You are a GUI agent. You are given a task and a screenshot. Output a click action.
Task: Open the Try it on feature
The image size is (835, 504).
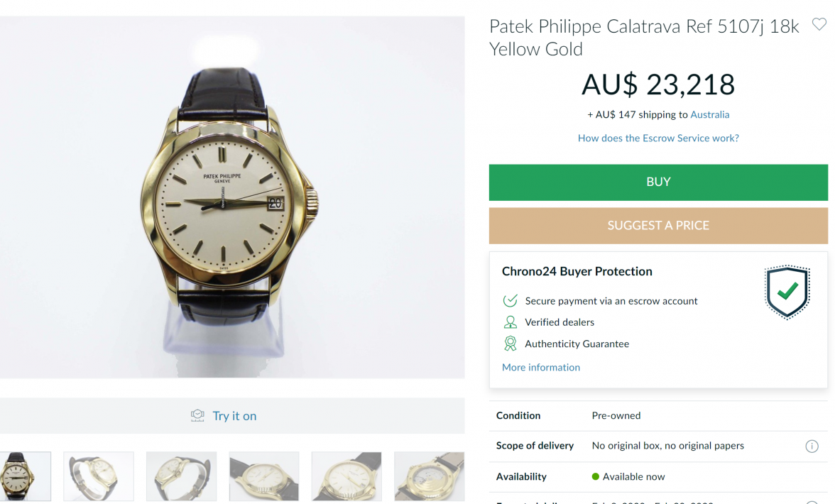234,416
